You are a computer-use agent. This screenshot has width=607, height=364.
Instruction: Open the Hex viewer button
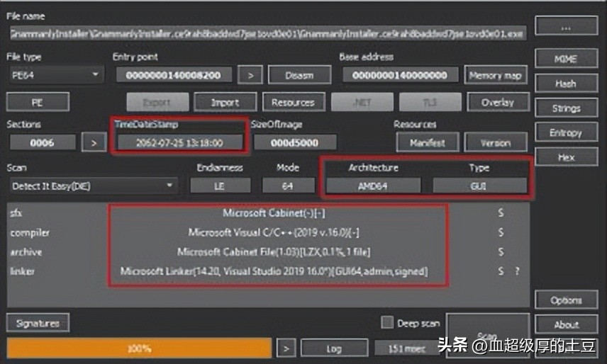click(566, 157)
